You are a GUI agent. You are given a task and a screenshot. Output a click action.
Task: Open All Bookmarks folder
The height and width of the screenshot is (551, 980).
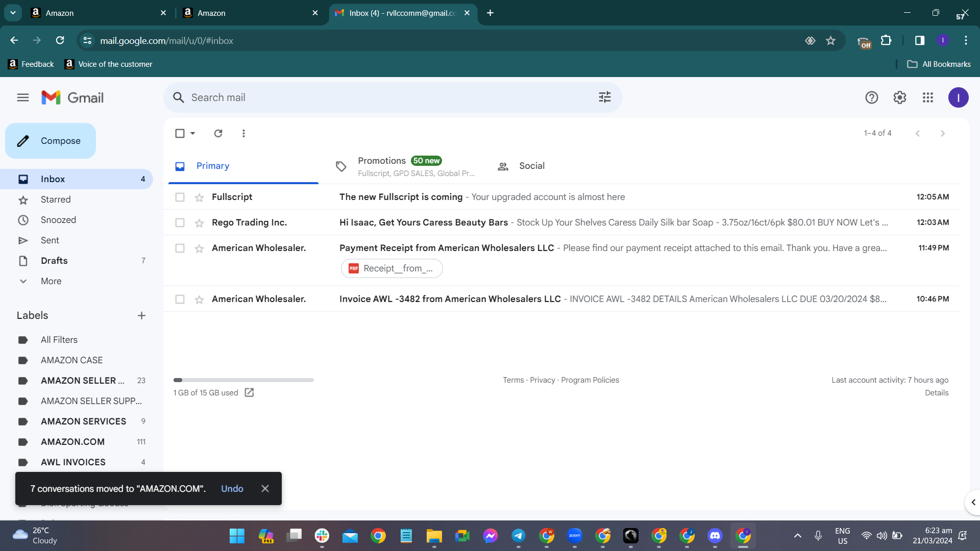[939, 64]
